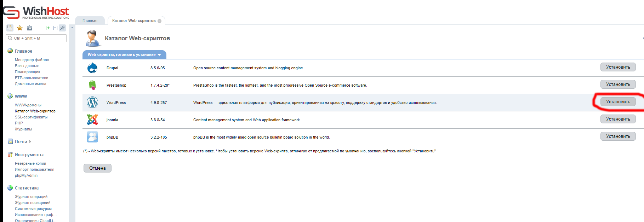This screenshot has width=644, height=222.
Task: Click WordPress version 4.9.8-257
Action: click(159, 103)
